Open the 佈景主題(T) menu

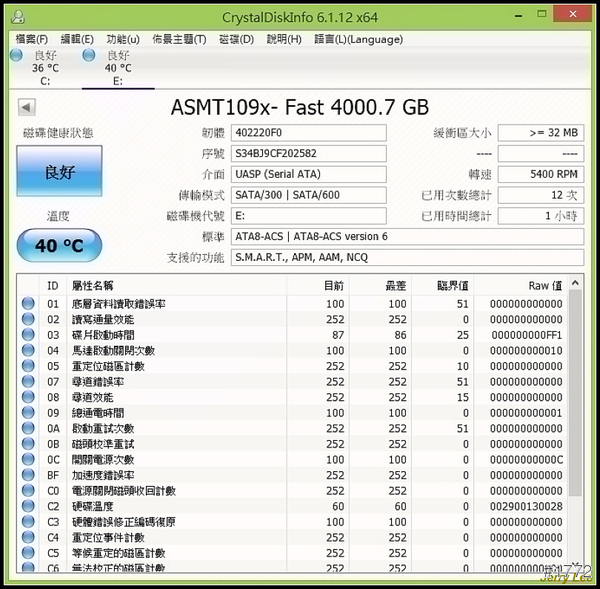[179, 39]
